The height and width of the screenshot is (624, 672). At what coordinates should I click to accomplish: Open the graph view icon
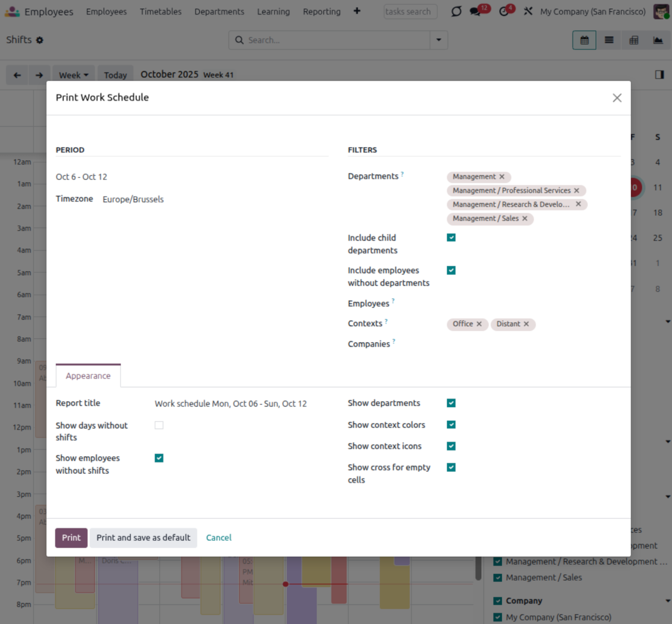658,40
